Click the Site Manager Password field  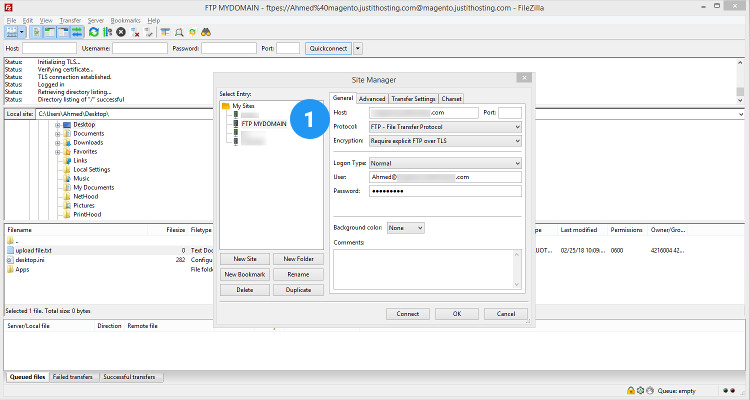[x=445, y=191]
